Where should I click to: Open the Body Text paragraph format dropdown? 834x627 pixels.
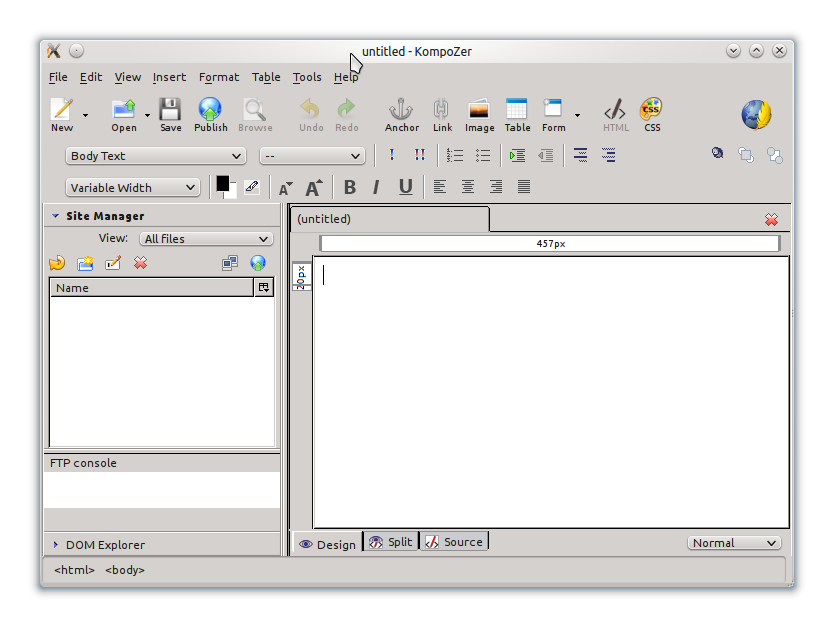click(x=156, y=156)
